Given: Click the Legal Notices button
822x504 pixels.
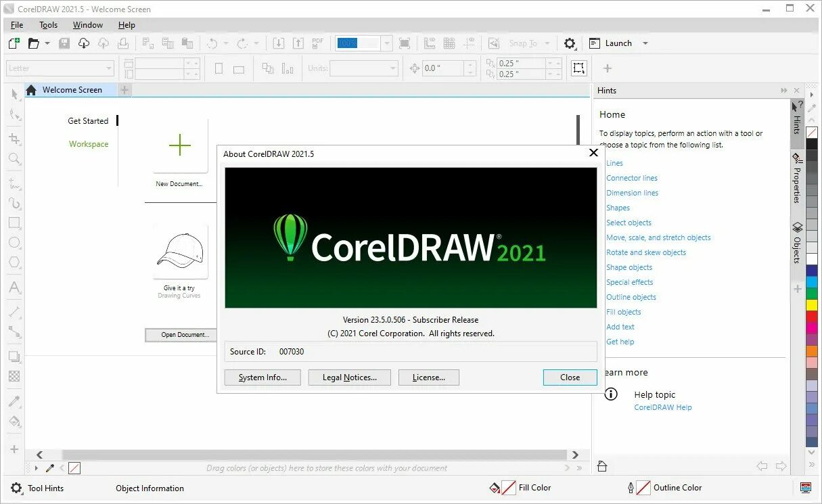Looking at the screenshot, I should (350, 377).
